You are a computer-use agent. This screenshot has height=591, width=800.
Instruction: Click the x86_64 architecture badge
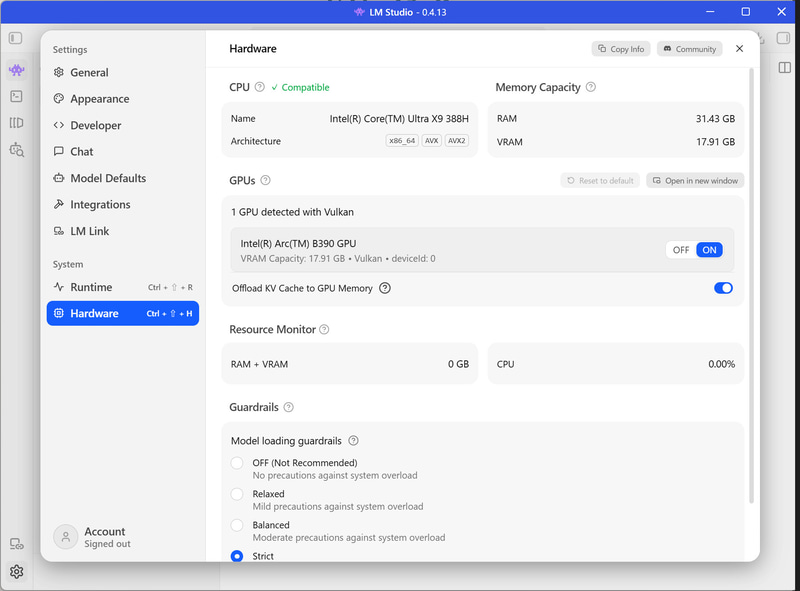click(x=402, y=141)
